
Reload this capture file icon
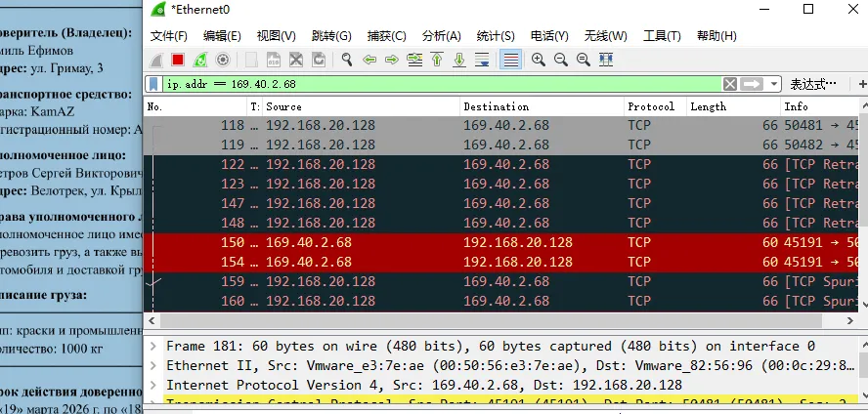319,60
